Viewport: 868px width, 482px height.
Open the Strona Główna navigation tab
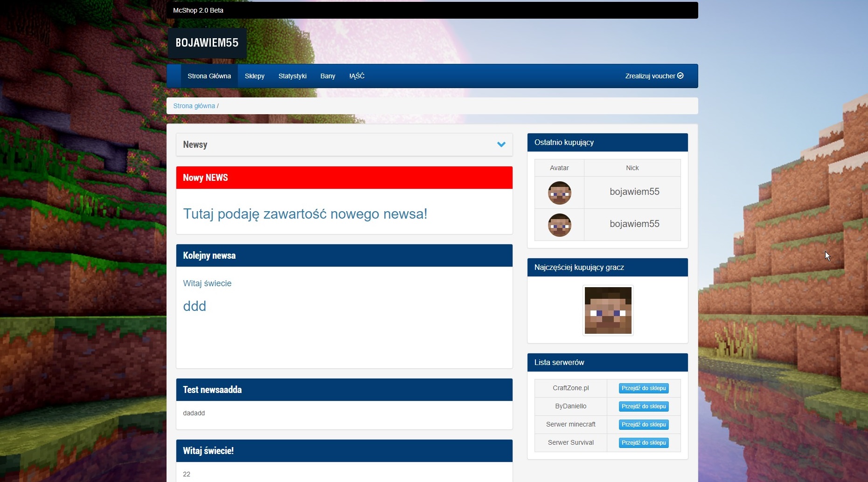pos(209,76)
